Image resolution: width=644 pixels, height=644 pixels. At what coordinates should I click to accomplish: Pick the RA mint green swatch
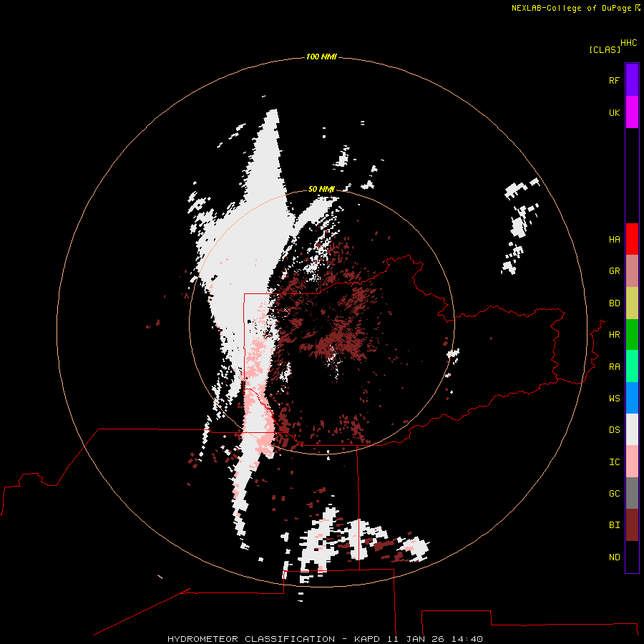click(632, 366)
